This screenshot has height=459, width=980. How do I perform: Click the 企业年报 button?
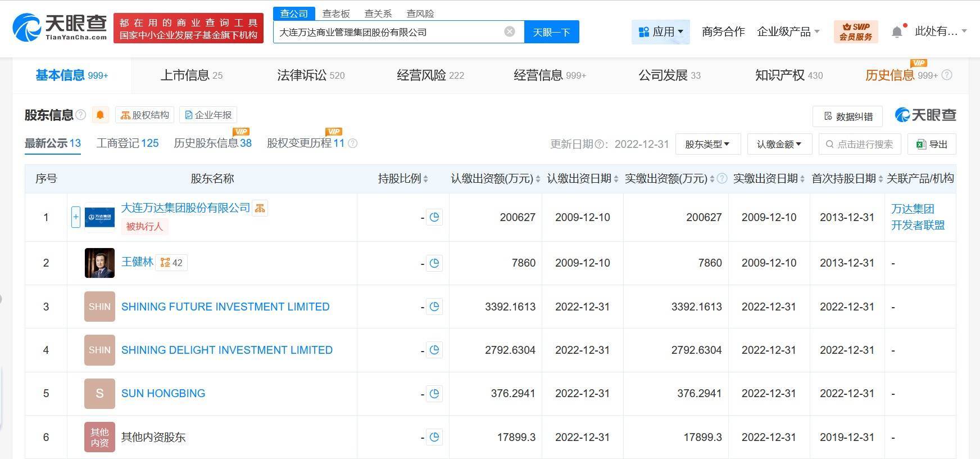click(x=208, y=115)
